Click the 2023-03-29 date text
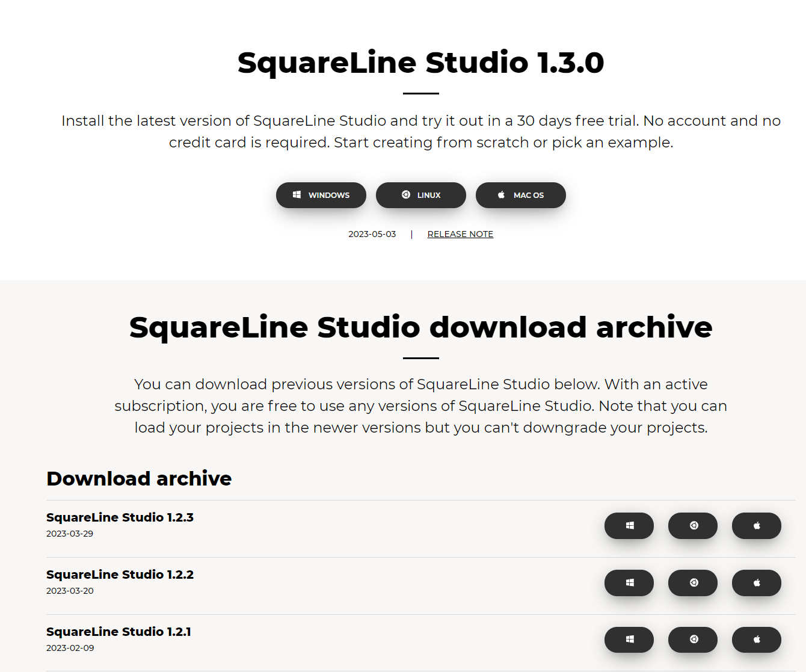806x672 pixels. 70,534
